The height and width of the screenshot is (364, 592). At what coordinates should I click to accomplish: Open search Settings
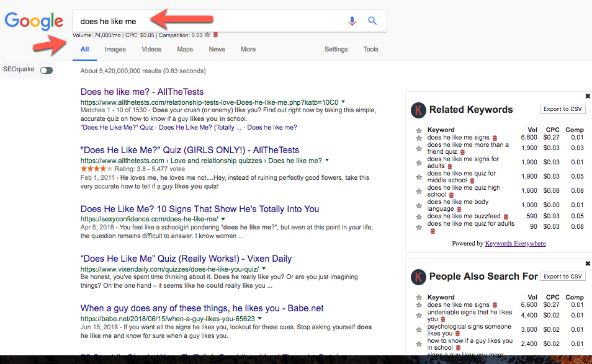[x=336, y=49]
